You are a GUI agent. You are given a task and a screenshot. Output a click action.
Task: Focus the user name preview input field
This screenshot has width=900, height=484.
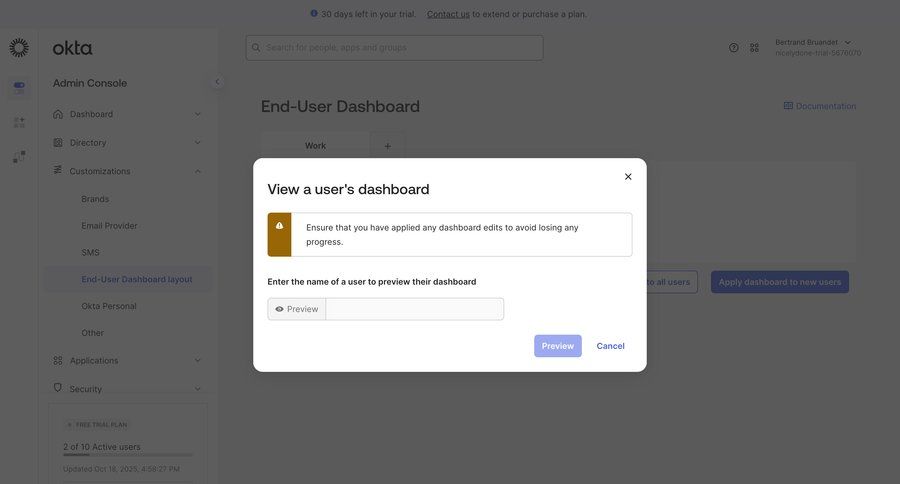tap(414, 309)
